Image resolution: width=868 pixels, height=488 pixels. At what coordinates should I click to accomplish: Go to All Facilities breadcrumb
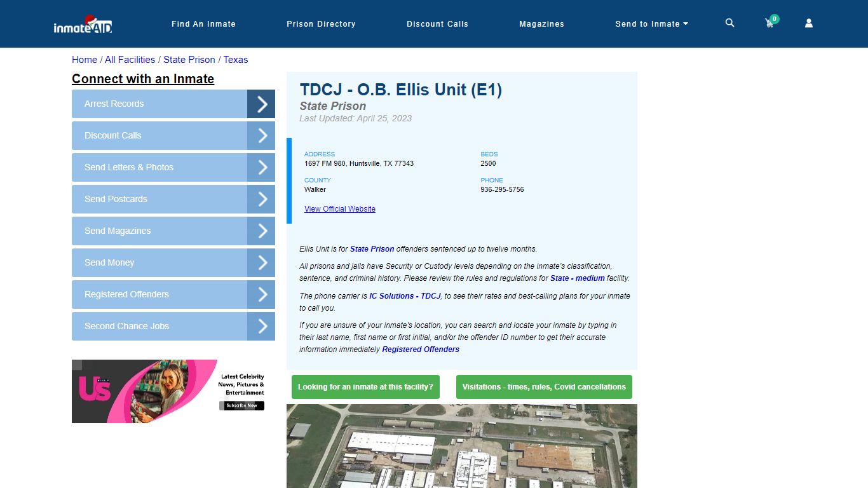tap(130, 60)
